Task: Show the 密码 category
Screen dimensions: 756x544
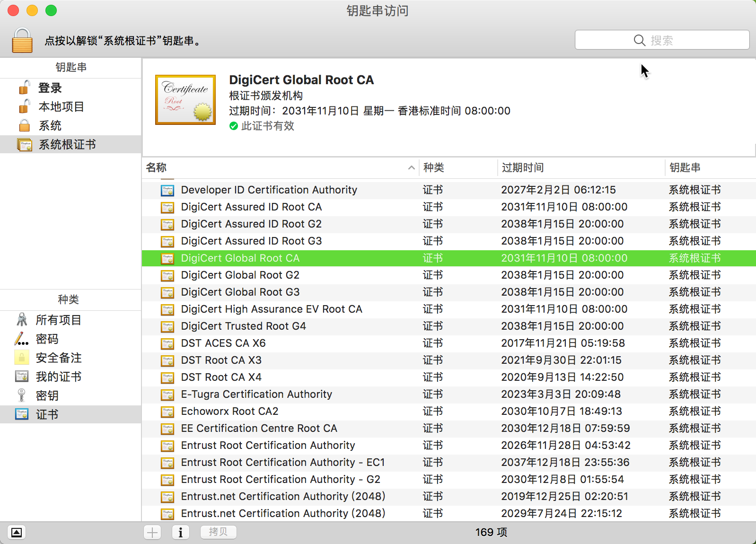Action: 70,339
